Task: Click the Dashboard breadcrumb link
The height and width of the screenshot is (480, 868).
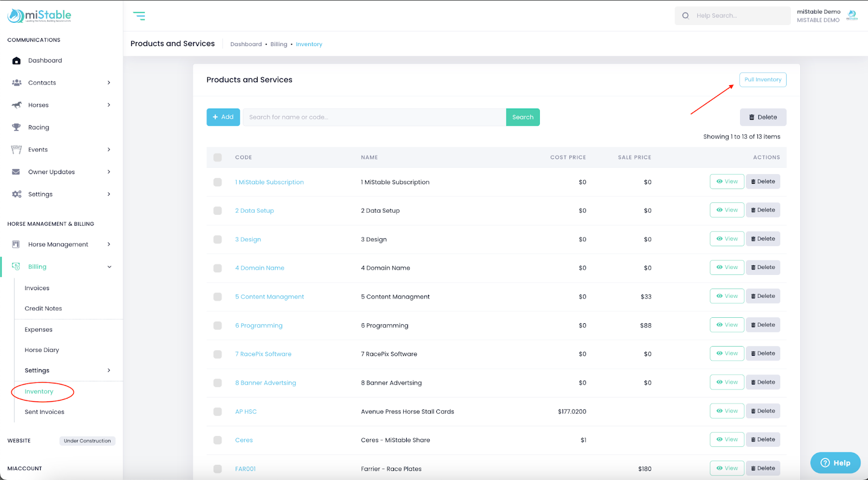Action: (246, 44)
